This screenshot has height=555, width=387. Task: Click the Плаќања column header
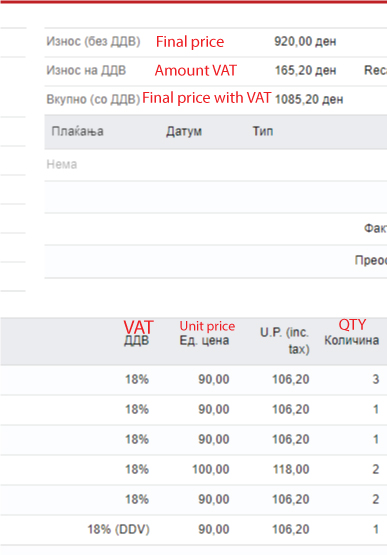click(78, 131)
